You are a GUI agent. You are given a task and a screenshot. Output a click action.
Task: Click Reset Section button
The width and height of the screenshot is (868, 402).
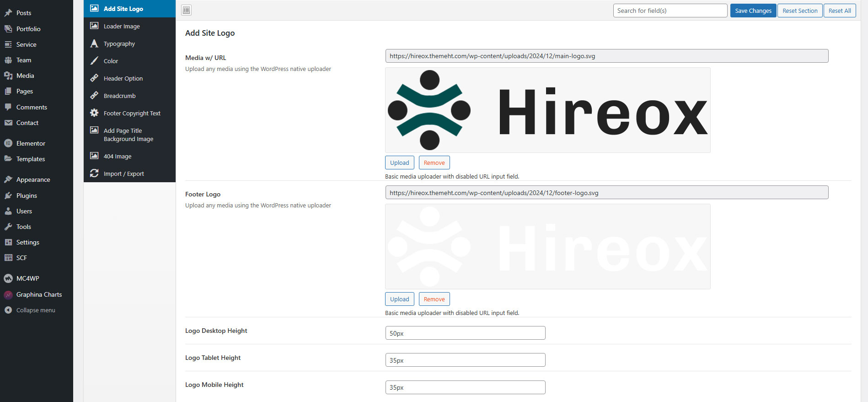[800, 11]
